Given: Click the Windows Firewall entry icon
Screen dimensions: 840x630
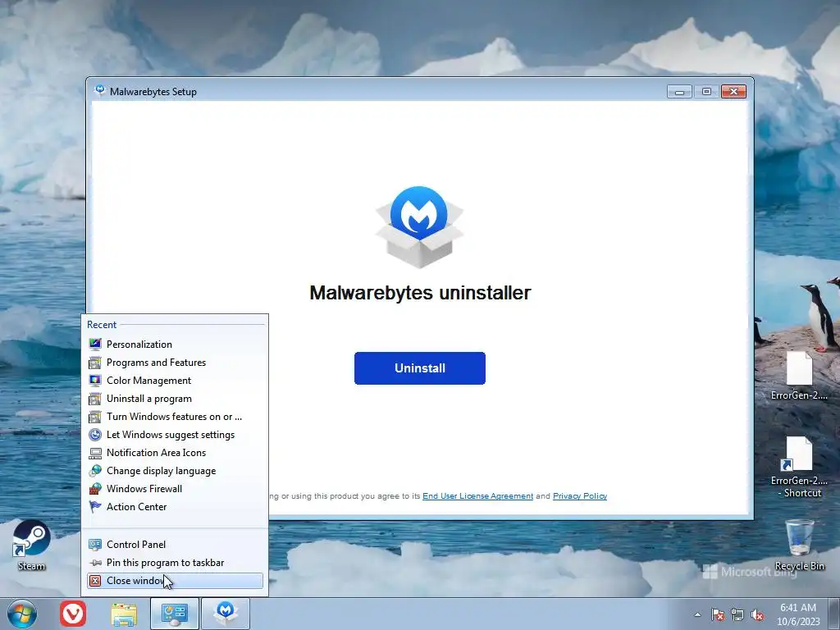Looking at the screenshot, I should [x=95, y=489].
